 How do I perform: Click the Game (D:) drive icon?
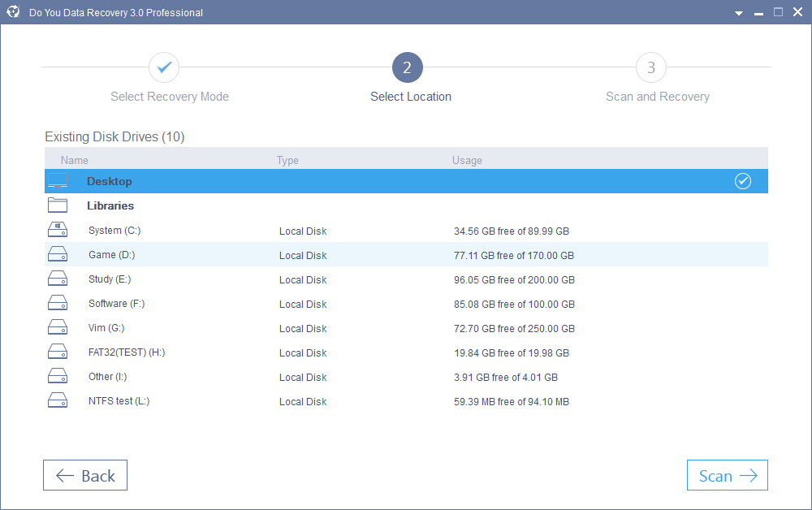coord(58,254)
